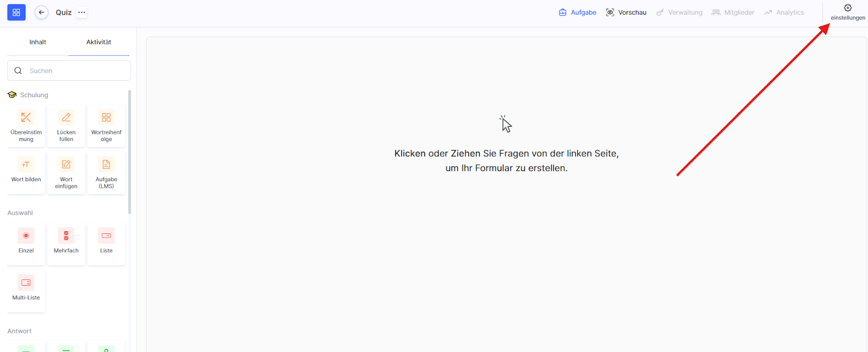Screen dimensions: 868x352
Task: Add a Liste dropdown question
Action: [106, 236]
